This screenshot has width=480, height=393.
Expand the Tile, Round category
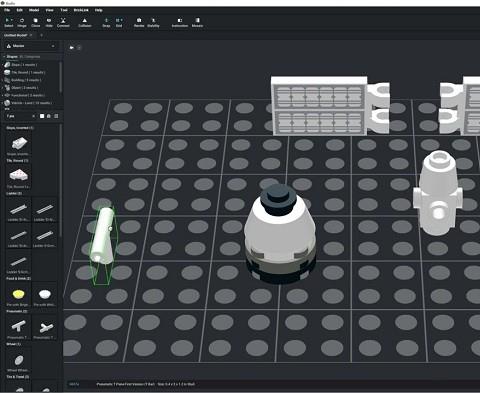click(x=28, y=72)
